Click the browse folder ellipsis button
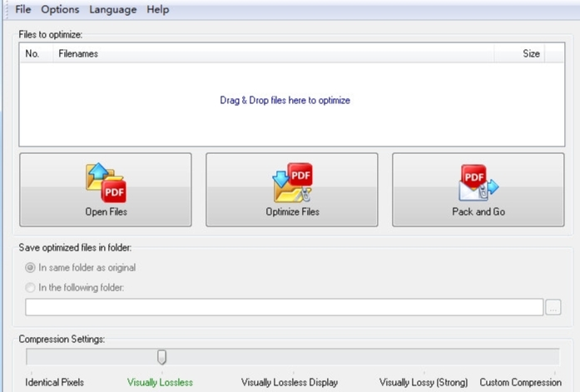This screenshot has width=580, height=392. [553, 307]
